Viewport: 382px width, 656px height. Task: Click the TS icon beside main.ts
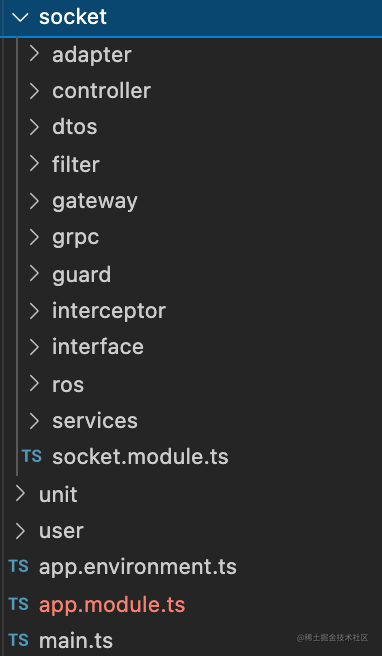18,640
